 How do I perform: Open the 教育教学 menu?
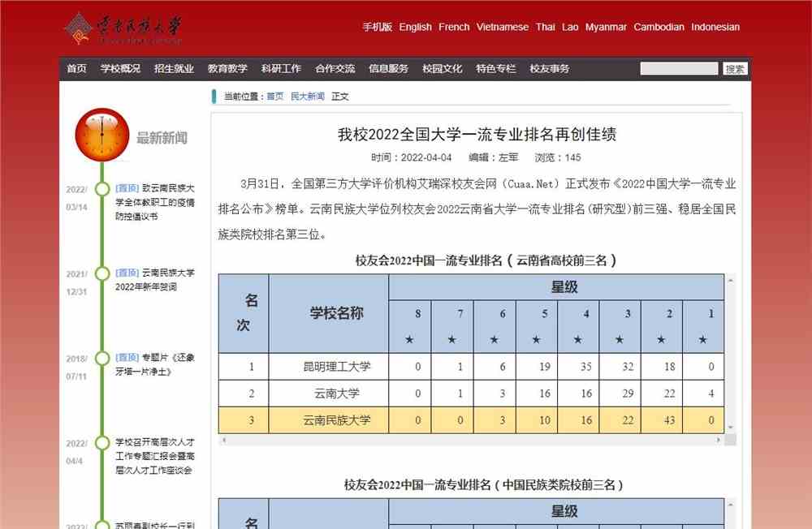227,68
